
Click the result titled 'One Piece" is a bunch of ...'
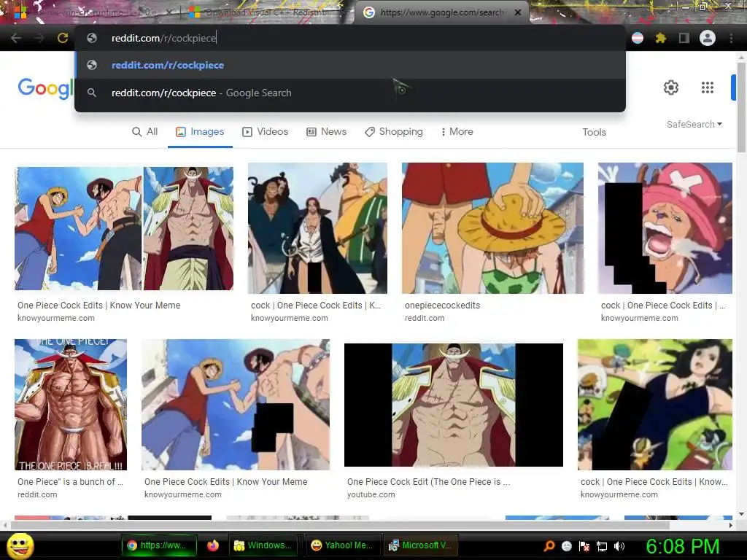[x=70, y=482]
